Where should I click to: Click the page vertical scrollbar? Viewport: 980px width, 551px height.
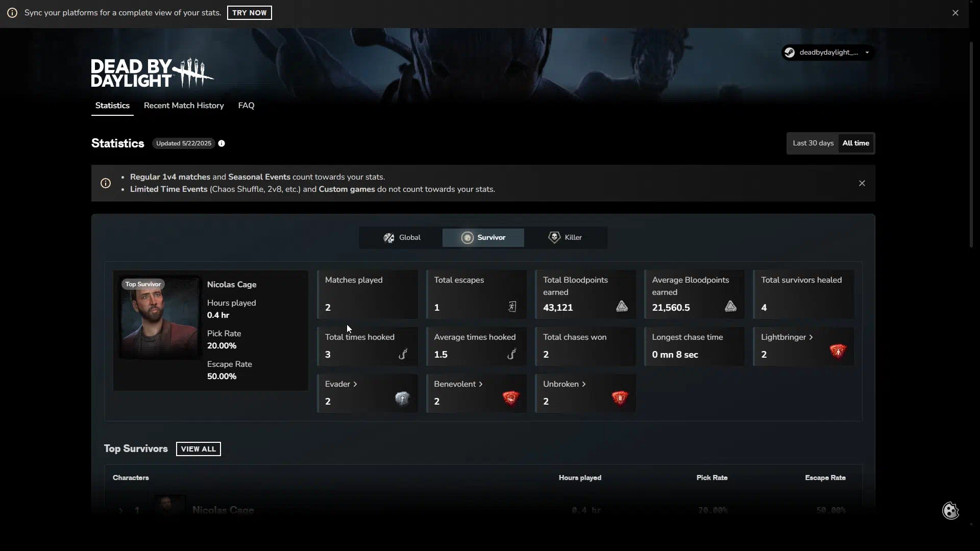pyautogui.click(x=971, y=145)
